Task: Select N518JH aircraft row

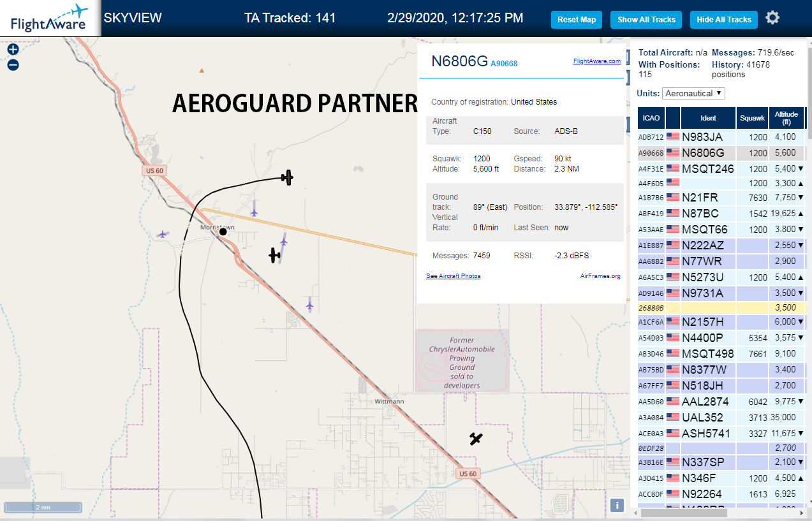Action: pos(721,385)
